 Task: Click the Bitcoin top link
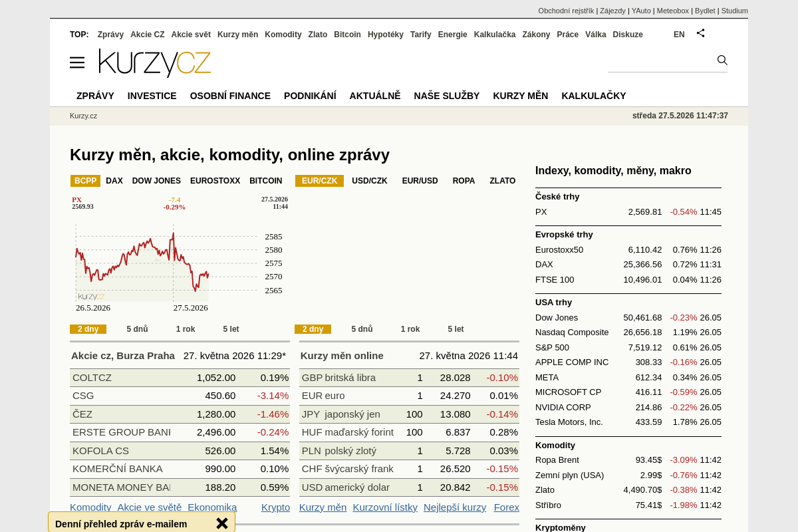click(347, 35)
